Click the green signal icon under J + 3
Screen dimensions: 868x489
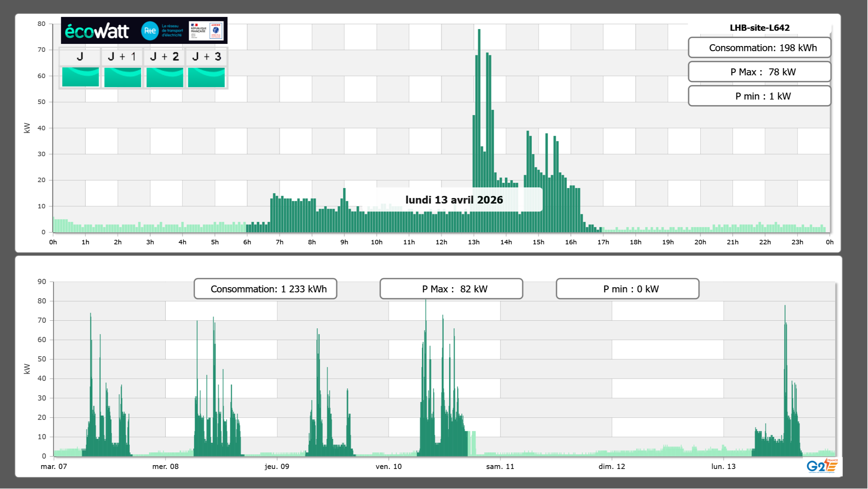pyautogui.click(x=206, y=77)
